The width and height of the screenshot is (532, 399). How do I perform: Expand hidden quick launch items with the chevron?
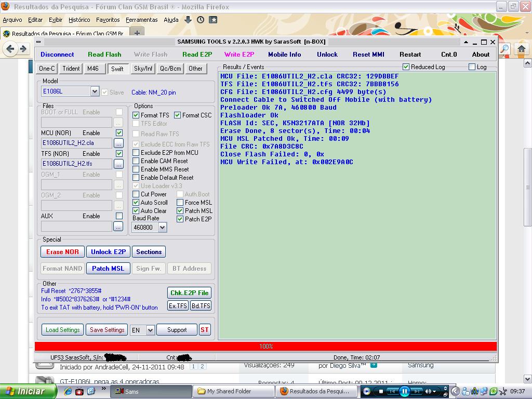pyautogui.click(x=104, y=389)
